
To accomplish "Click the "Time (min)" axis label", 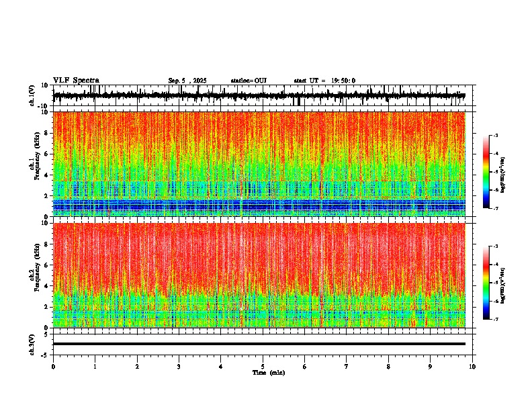I will coord(269,373).
